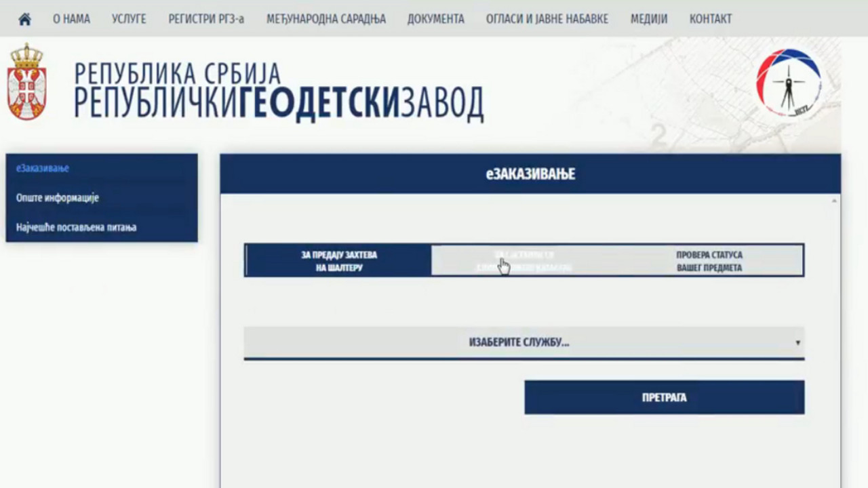Click the Serbian coat of arms emblem

click(x=27, y=81)
